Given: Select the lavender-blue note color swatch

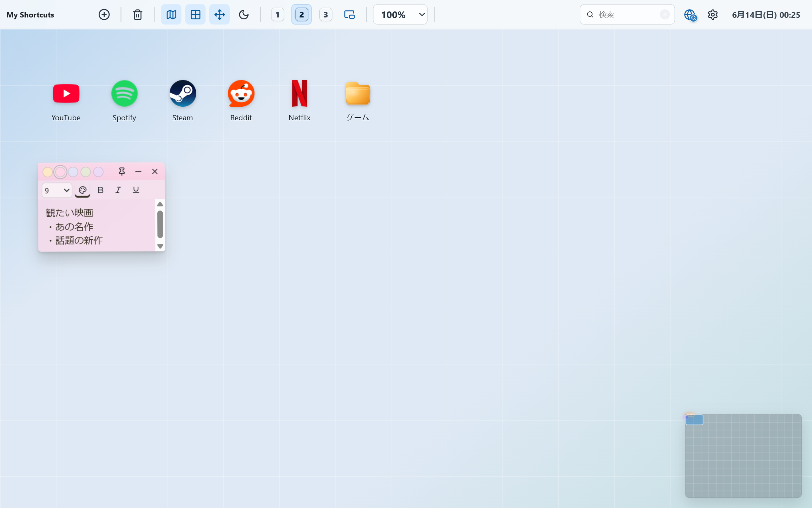Looking at the screenshot, I should pos(73,172).
